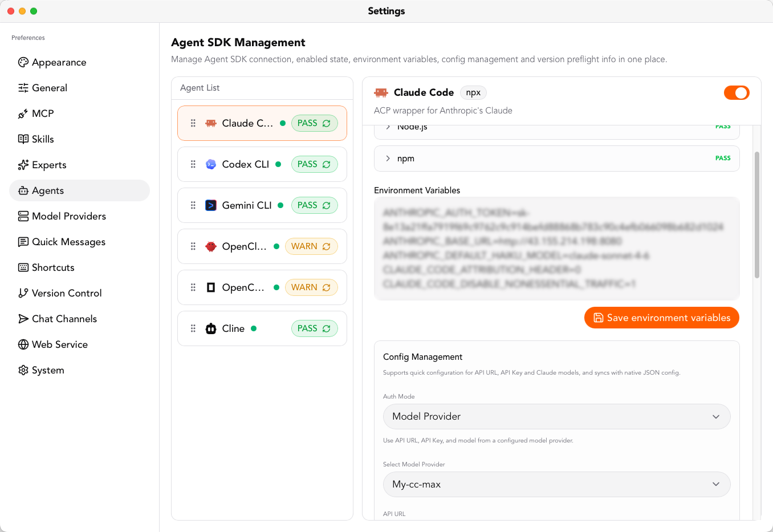Grab the Claude Code row drag handle
This screenshot has height=532, width=773.
[193, 123]
